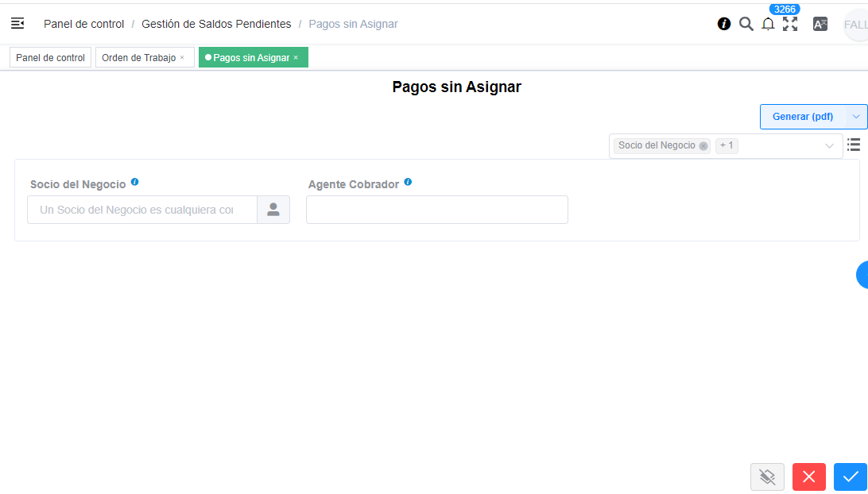
Task: Click the column list icon beside the filter
Action: (x=854, y=145)
